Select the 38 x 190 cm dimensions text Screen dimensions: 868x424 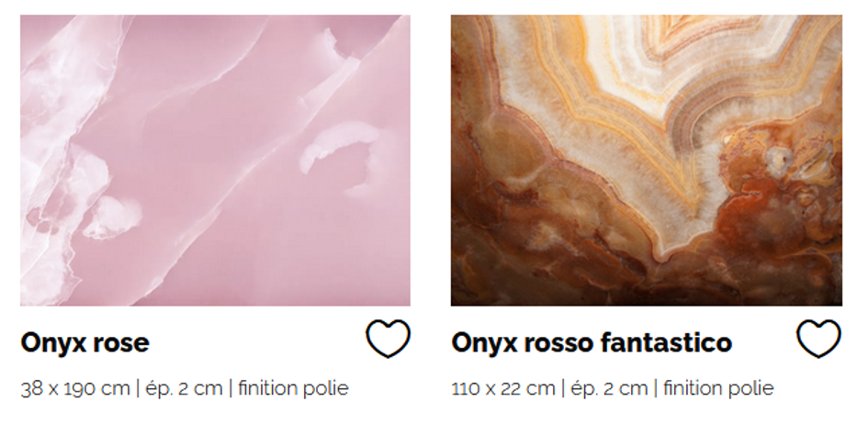point(75,388)
